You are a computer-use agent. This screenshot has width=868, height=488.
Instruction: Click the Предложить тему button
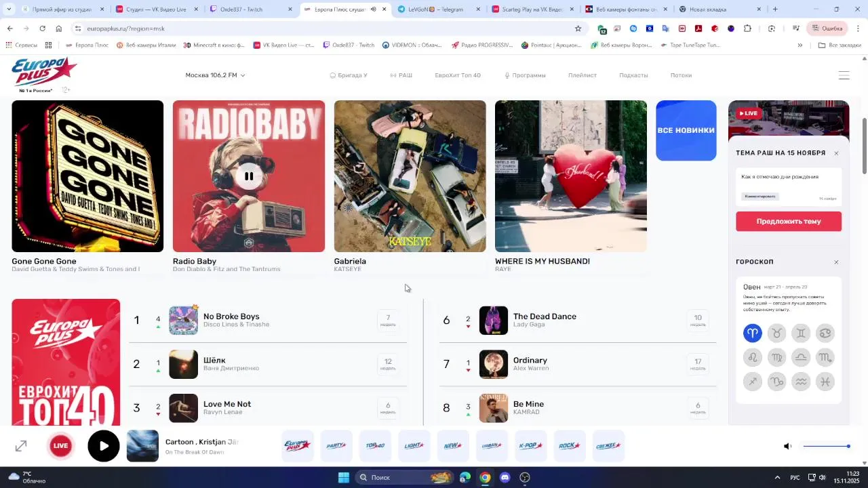click(x=789, y=221)
